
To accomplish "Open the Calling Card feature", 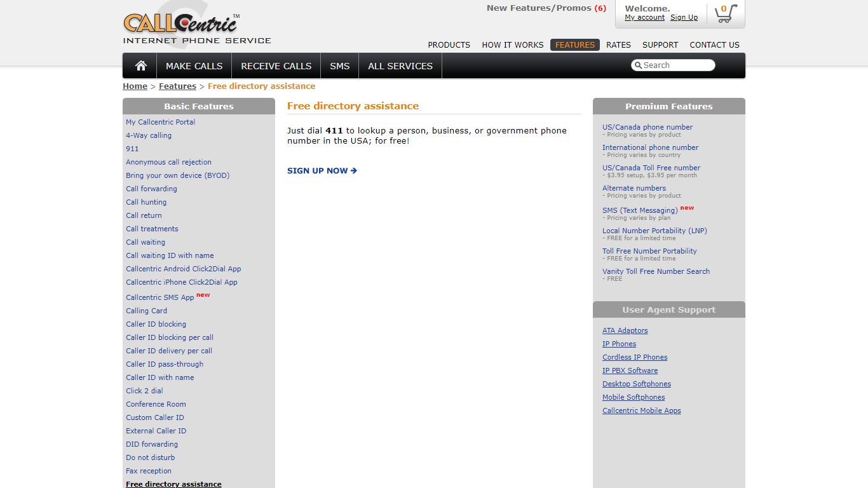I will pos(146,311).
